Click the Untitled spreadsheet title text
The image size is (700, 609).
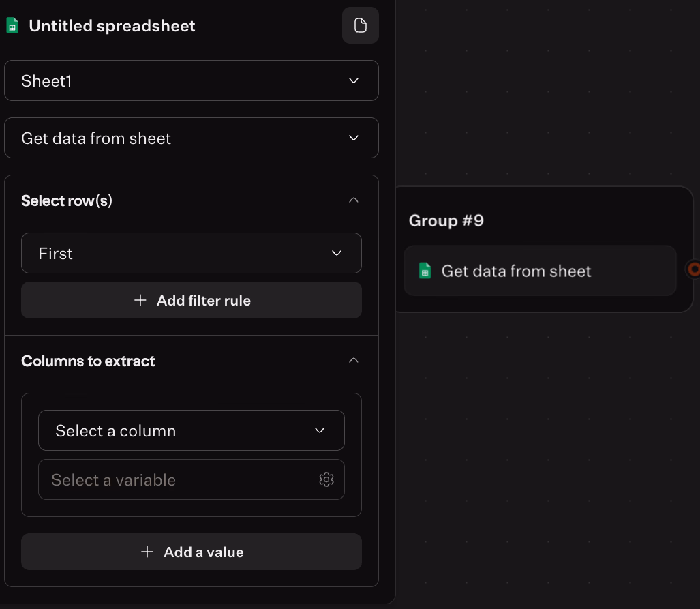[x=112, y=26]
